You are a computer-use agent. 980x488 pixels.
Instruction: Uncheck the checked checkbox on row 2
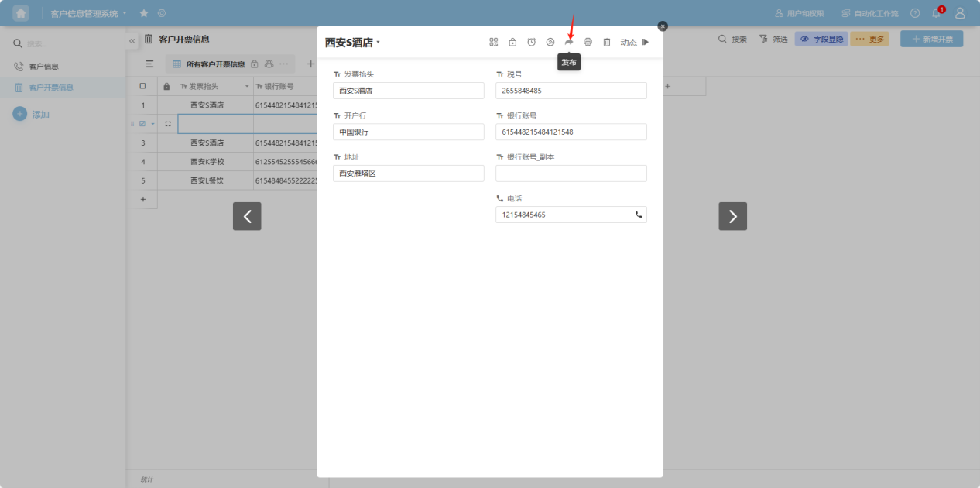click(142, 124)
